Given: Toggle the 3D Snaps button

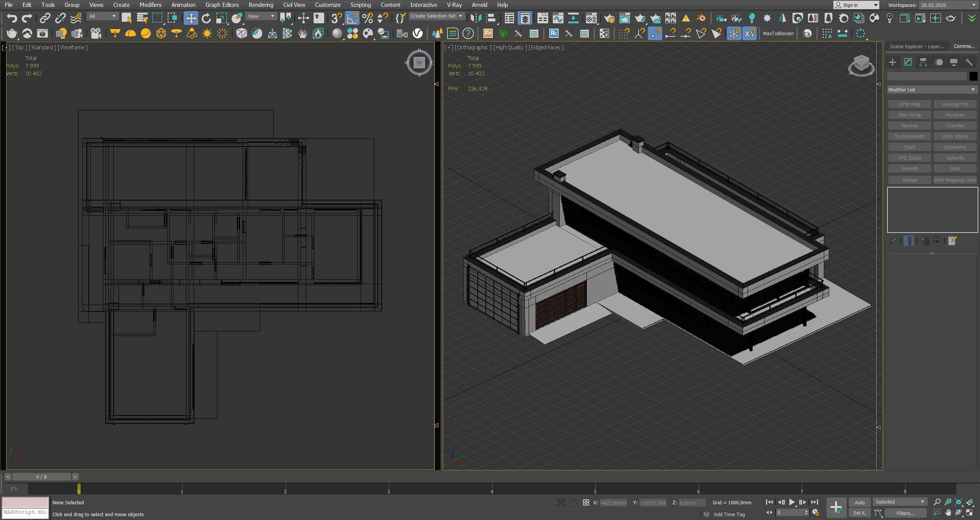Looking at the screenshot, I should click(x=336, y=18).
